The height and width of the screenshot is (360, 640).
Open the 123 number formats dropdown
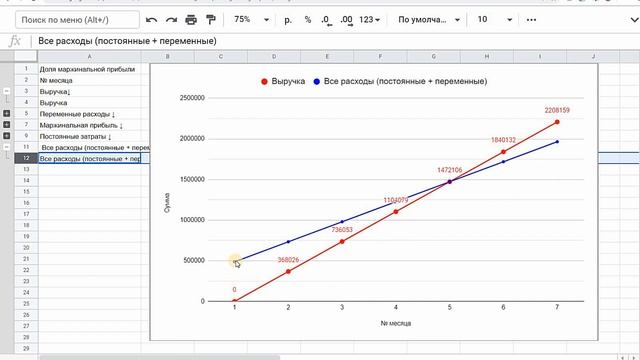click(x=369, y=20)
